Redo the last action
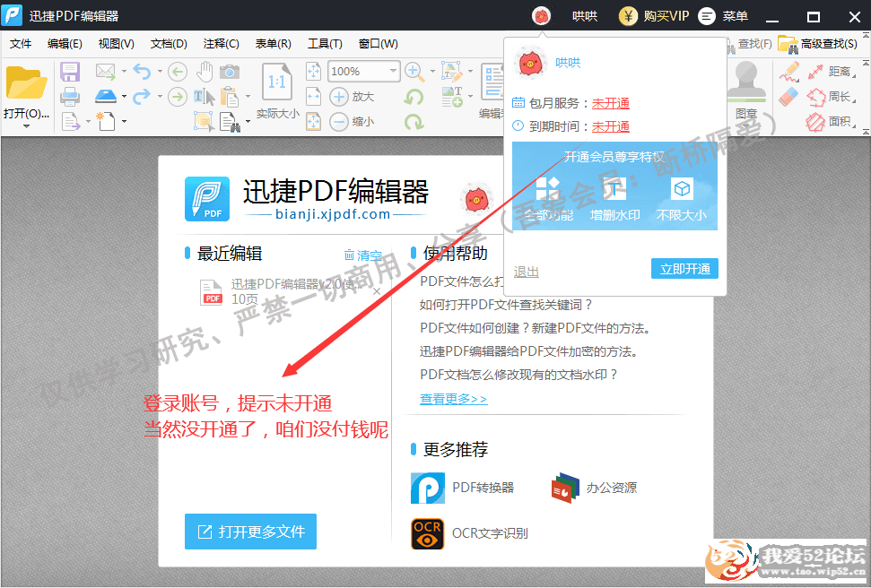The width and height of the screenshot is (871, 588). (x=143, y=96)
